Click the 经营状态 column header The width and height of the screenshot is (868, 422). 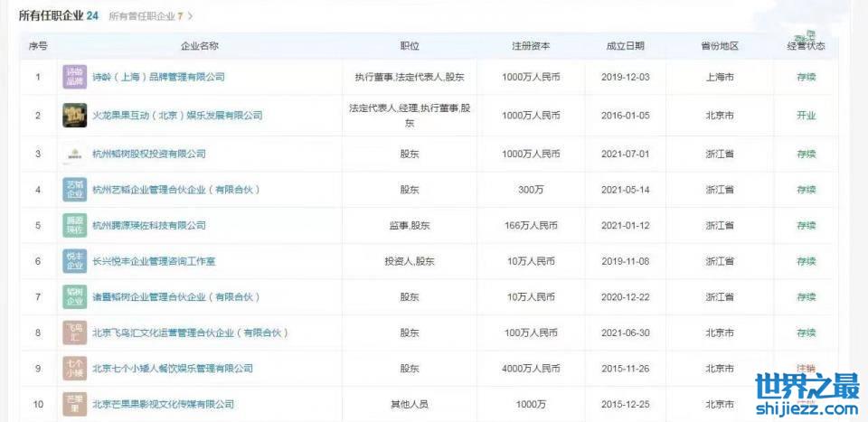point(805,46)
